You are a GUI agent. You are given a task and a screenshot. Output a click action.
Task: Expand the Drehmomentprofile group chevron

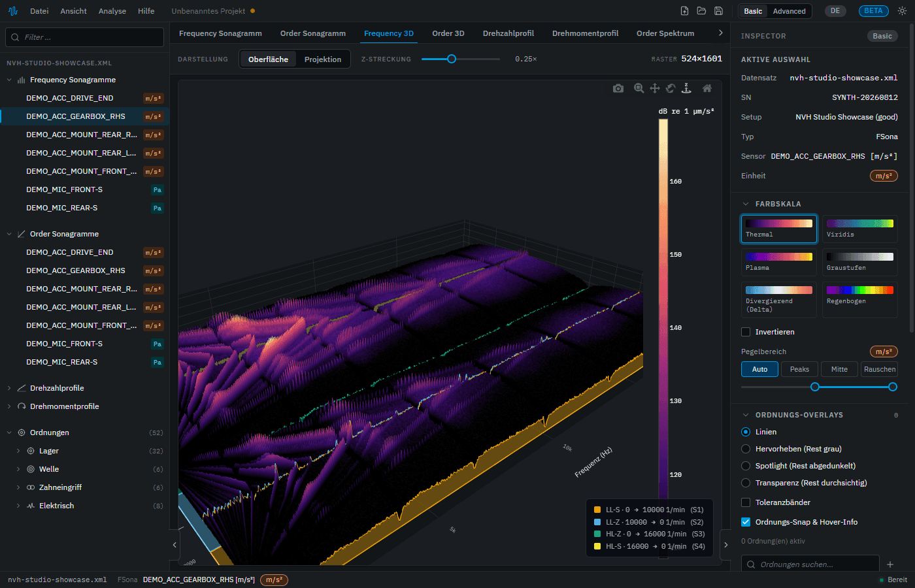tap(9, 406)
